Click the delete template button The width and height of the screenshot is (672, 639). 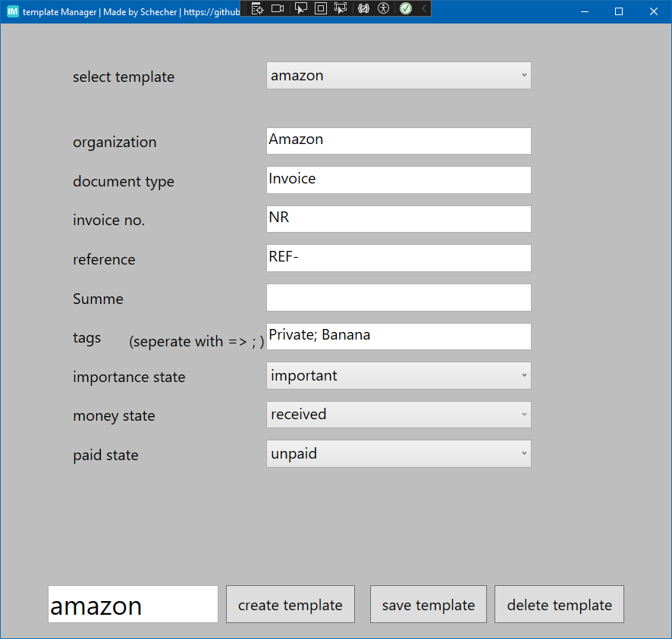pos(559,604)
